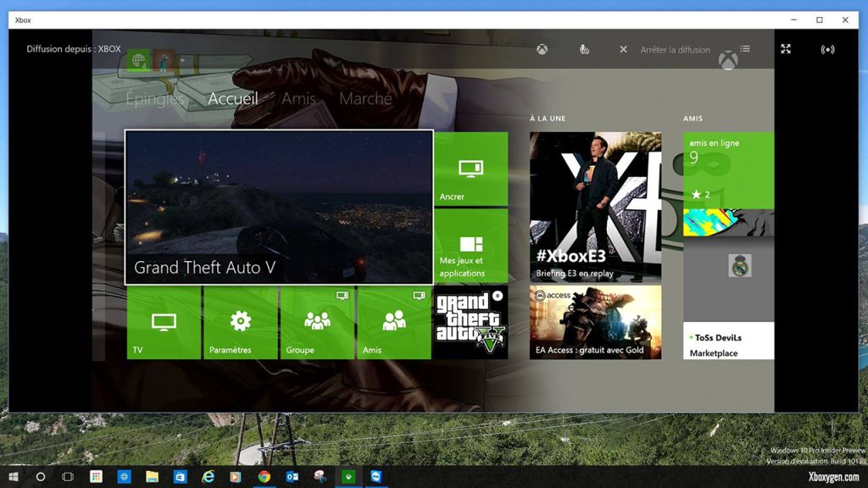Click the Ancrer snap tile
This screenshot has height=488, width=868.
(x=471, y=169)
